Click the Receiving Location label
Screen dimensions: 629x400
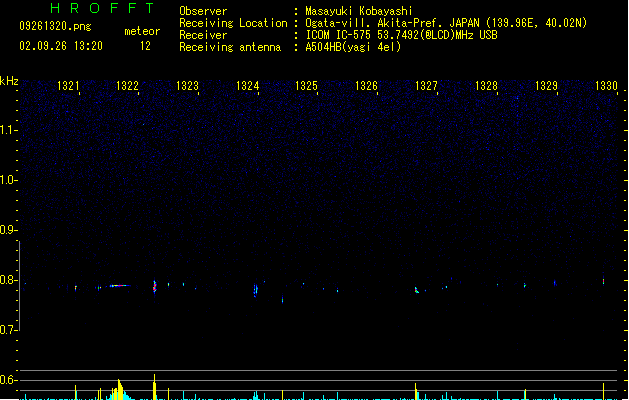click(x=233, y=23)
